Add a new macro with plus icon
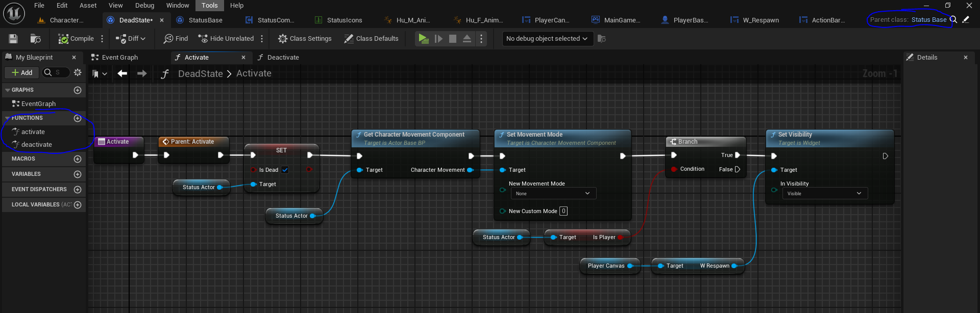Screen dimensions: 980x313 pyautogui.click(x=78, y=159)
